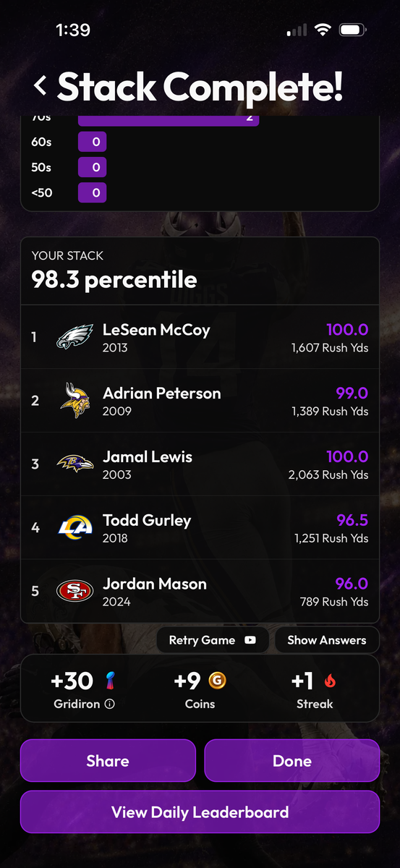Share the completed stack results
Image resolution: width=400 pixels, height=868 pixels.
(108, 761)
